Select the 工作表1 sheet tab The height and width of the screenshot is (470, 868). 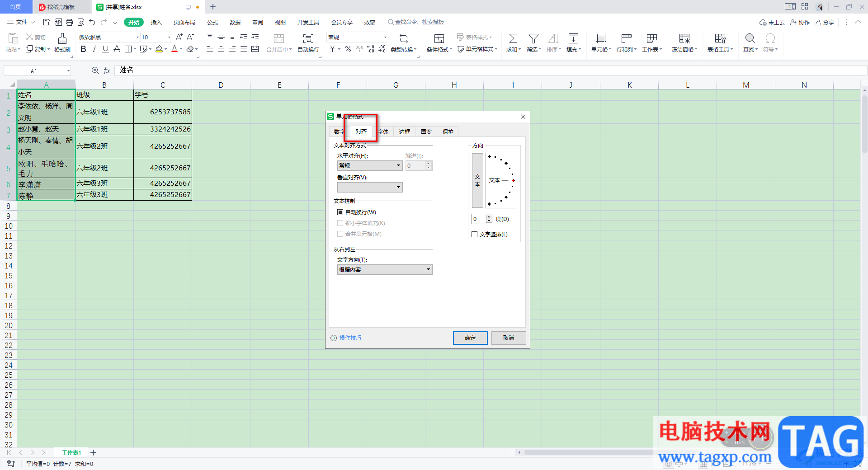pyautogui.click(x=71, y=452)
